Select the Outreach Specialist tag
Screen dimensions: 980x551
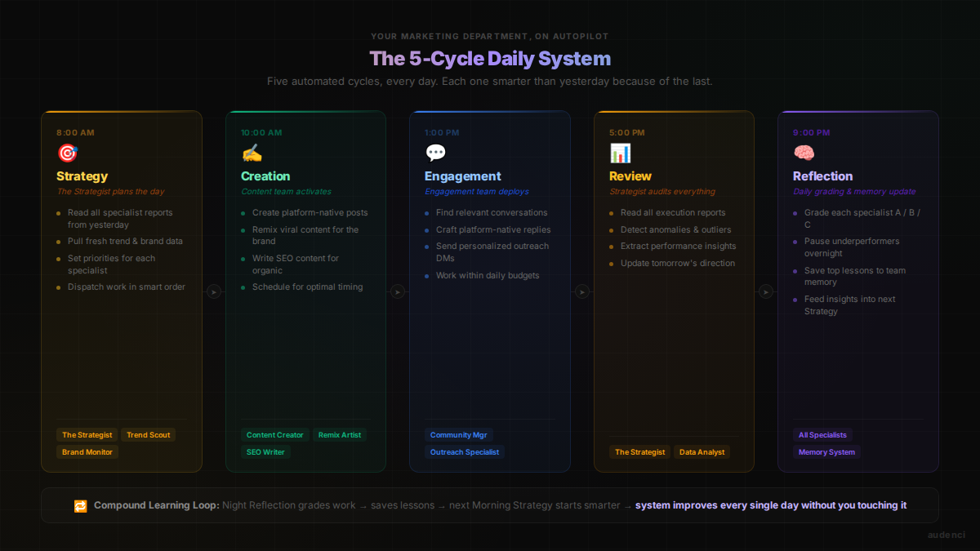point(465,452)
